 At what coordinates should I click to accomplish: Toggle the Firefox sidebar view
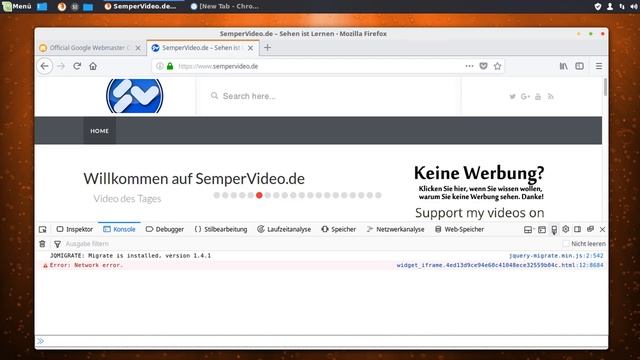[580, 66]
